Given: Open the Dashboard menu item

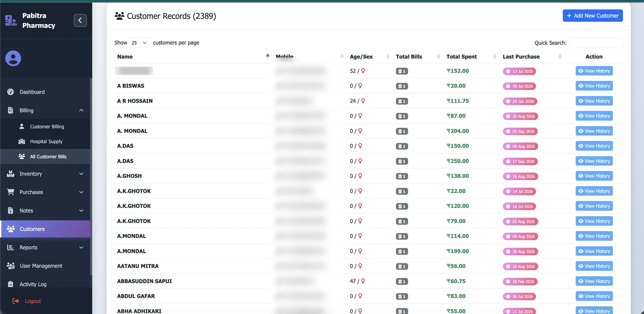Looking at the screenshot, I should pos(45,92).
